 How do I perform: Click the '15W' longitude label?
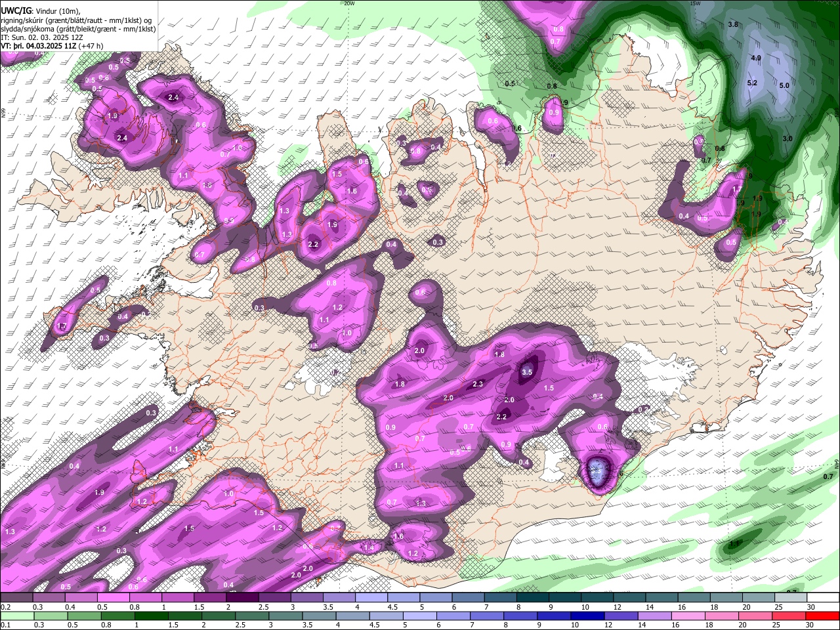click(695, 3)
